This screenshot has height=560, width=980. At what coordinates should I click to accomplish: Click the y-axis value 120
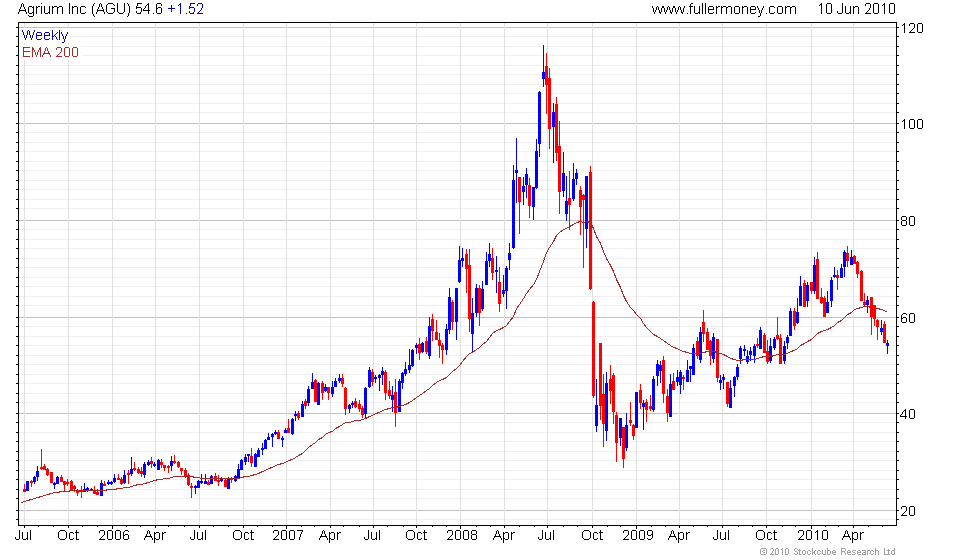pos(912,29)
